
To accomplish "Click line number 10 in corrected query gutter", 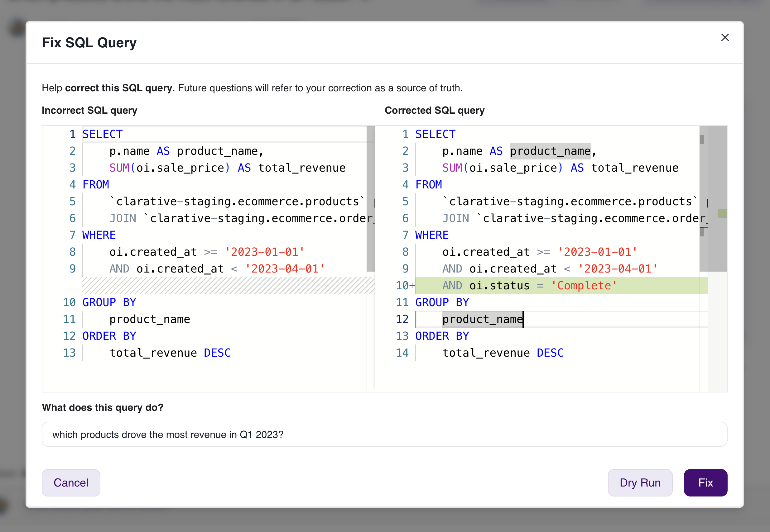I will click(x=402, y=285).
